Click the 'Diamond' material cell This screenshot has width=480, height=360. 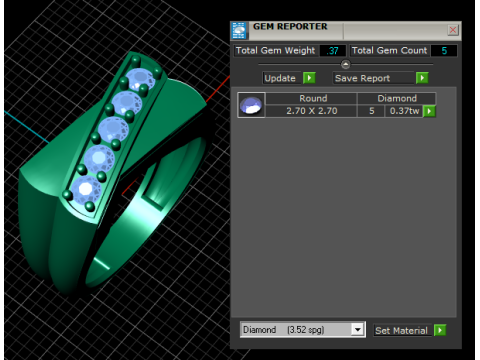click(x=396, y=98)
